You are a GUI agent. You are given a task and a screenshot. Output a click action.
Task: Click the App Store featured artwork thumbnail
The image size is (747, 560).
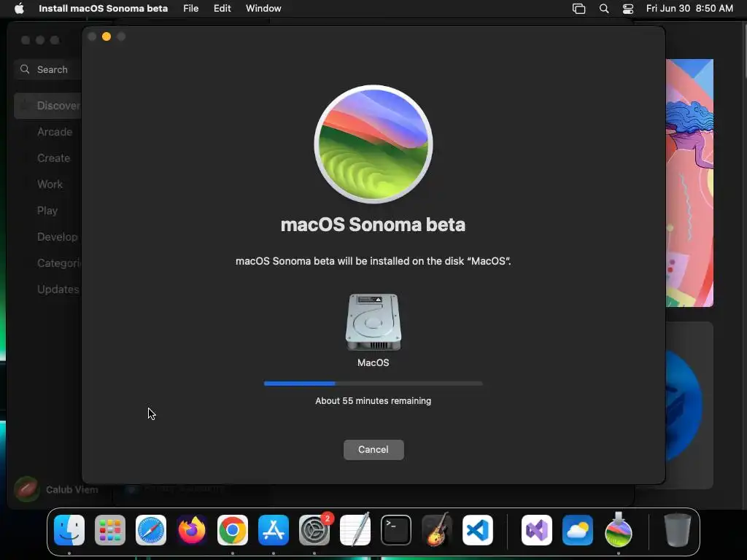coord(689,183)
